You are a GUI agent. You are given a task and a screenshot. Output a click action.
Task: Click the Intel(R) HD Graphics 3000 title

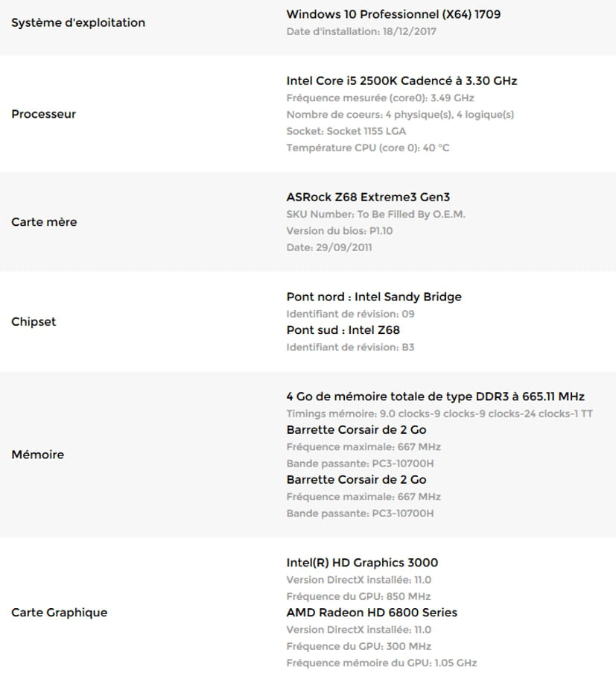click(362, 563)
